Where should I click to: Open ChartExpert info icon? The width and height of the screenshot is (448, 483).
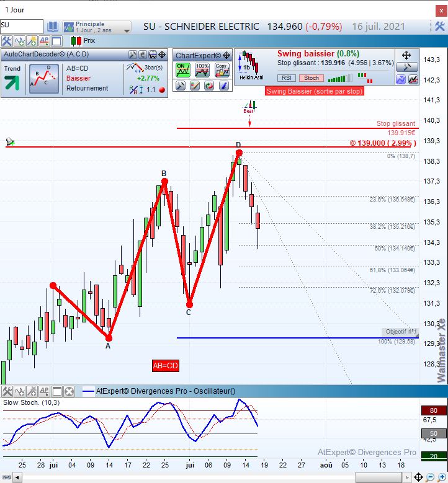pyautogui.click(x=223, y=86)
